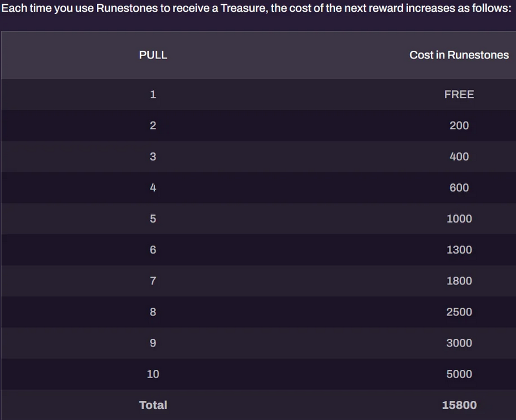Click the 1800 Runestones cost value
Screen dimensions: 516x420
(x=459, y=280)
